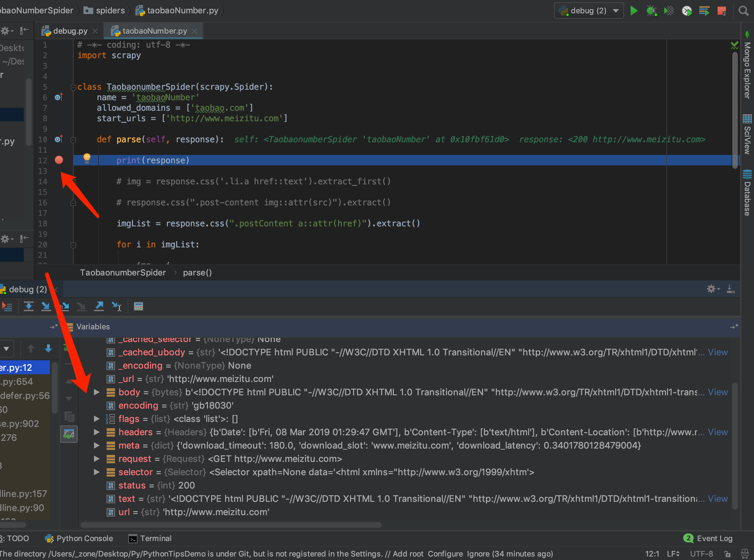Viewport: 754px width, 560px height.
Task: Fold the parse method at line 10
Action: pos(73,140)
